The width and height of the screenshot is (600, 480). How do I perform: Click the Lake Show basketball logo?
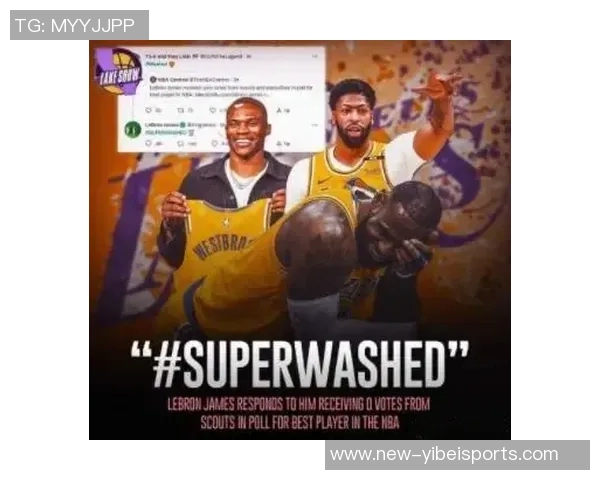pos(117,71)
